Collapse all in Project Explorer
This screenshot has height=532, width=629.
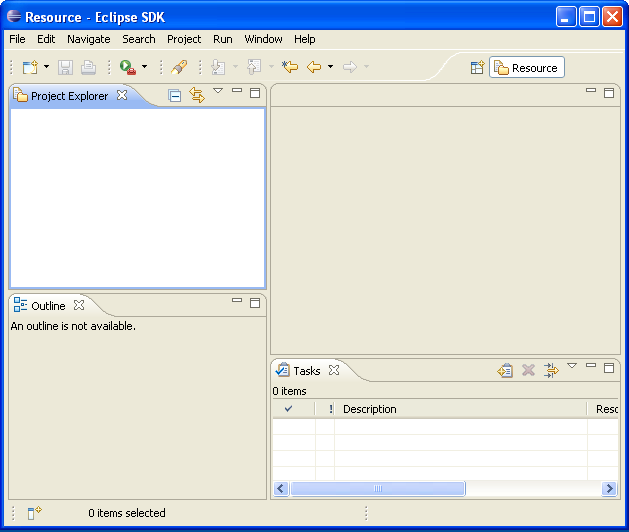coord(175,95)
